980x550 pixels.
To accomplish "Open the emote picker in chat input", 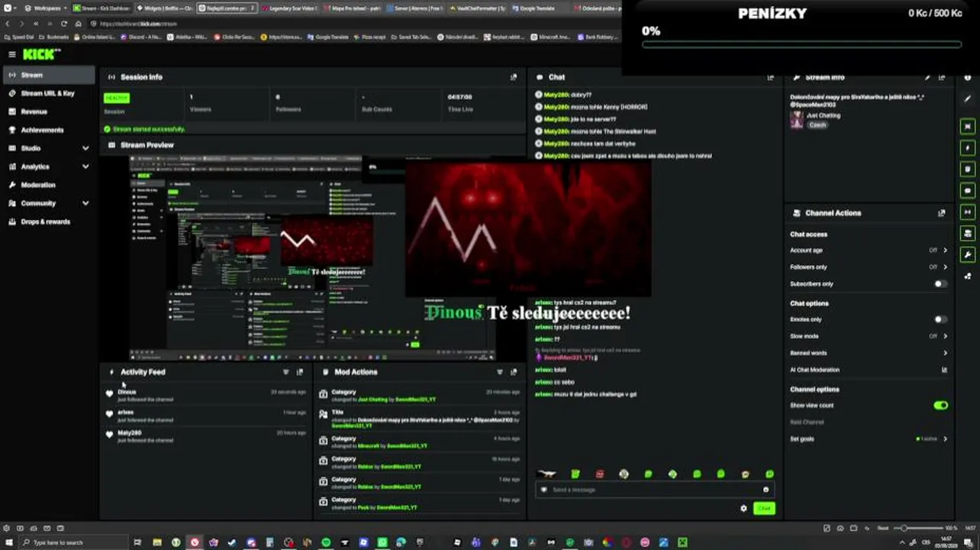I will tap(766, 490).
